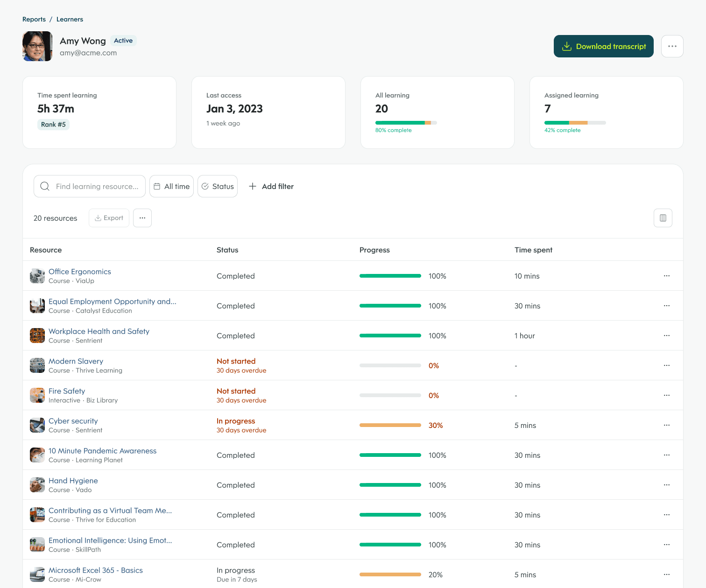Screen dimensions: 706x588
Task: Open the All time date filter
Action: [x=171, y=186]
